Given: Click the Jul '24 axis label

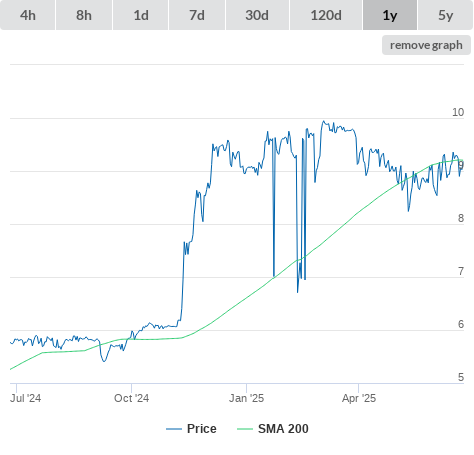Looking at the screenshot, I should pyautogui.click(x=26, y=398).
